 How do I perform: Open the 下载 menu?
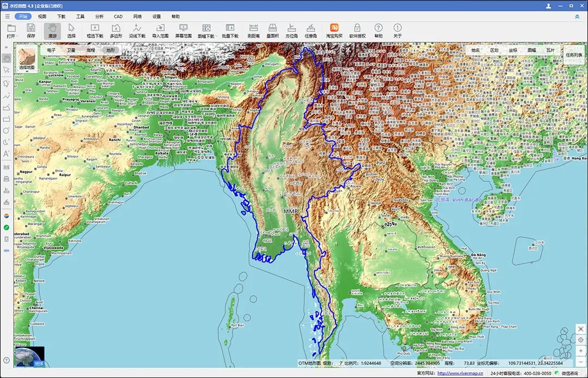pos(61,16)
